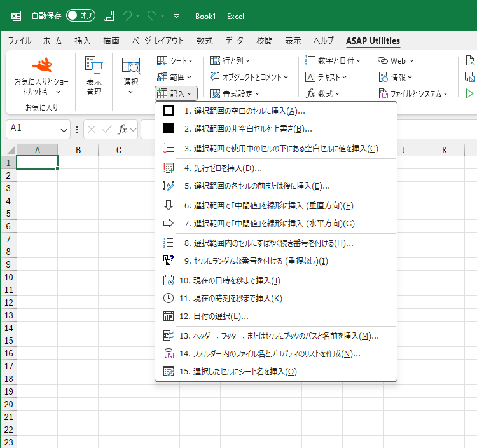Viewport: 477px width, 448px height.
Task: Expand the 行と列 dropdown
Action: pyautogui.click(x=230, y=61)
